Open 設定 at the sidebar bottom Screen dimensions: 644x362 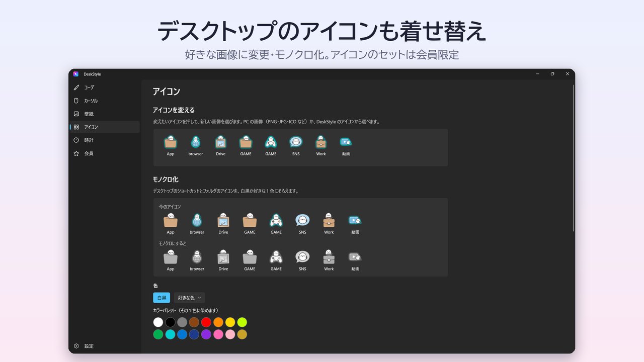click(105, 346)
